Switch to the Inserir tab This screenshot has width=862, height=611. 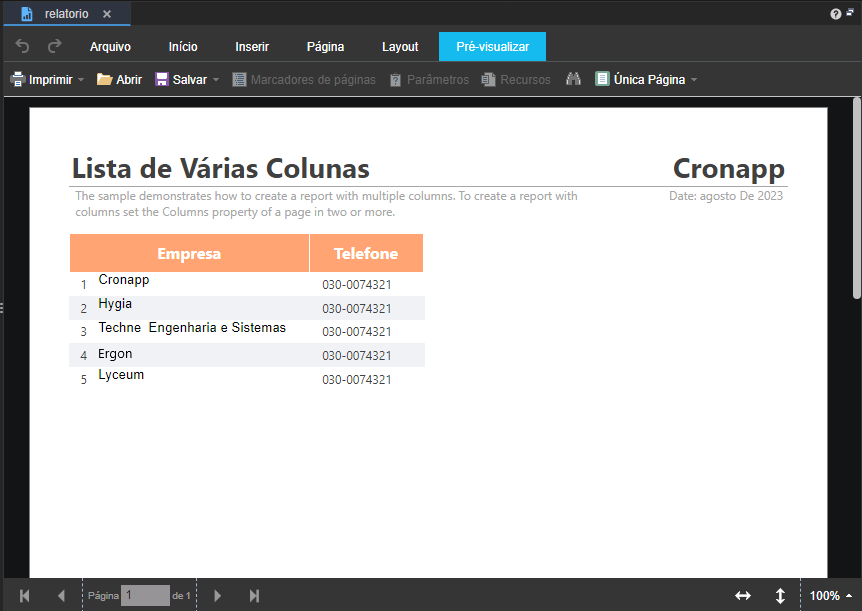pos(252,47)
